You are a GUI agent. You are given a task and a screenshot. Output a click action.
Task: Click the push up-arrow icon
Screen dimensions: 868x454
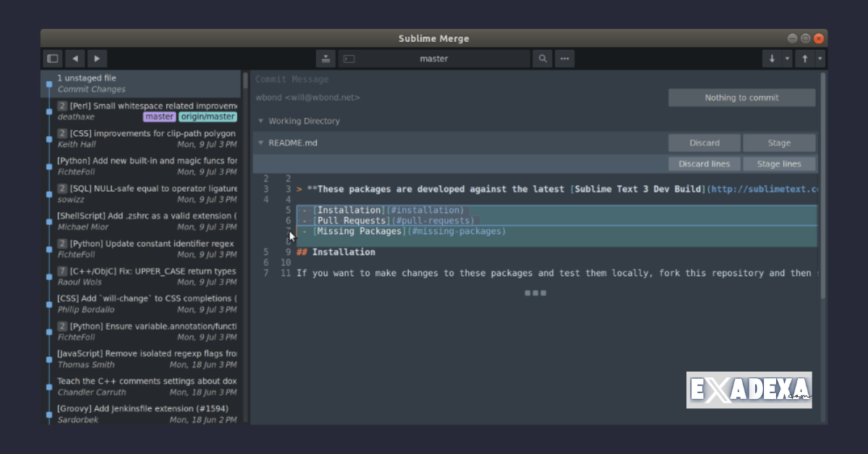[x=806, y=59]
